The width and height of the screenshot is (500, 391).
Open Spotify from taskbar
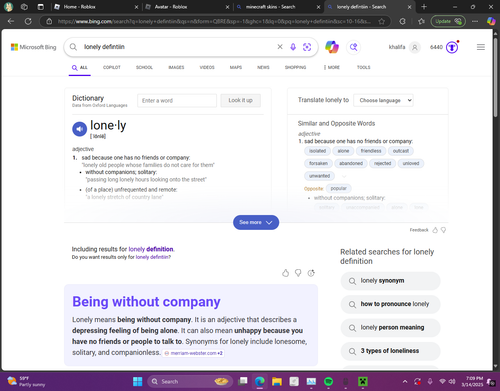(328, 381)
